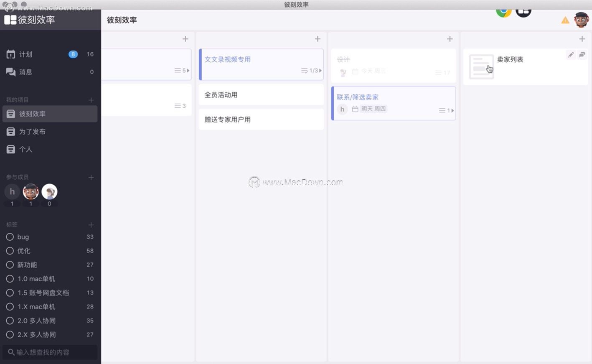Expand the 17 subitems on 设计 card

(443, 73)
